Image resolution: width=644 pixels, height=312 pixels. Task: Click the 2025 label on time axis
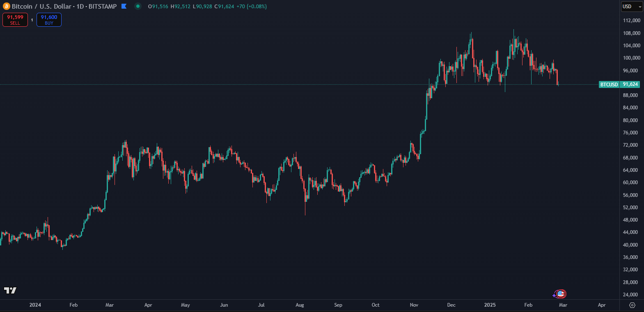[490, 305]
